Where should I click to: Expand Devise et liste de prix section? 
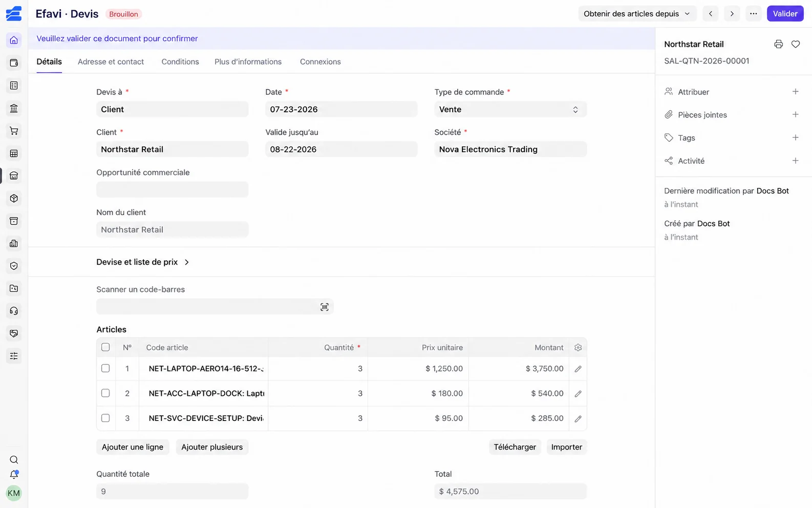pos(143,262)
